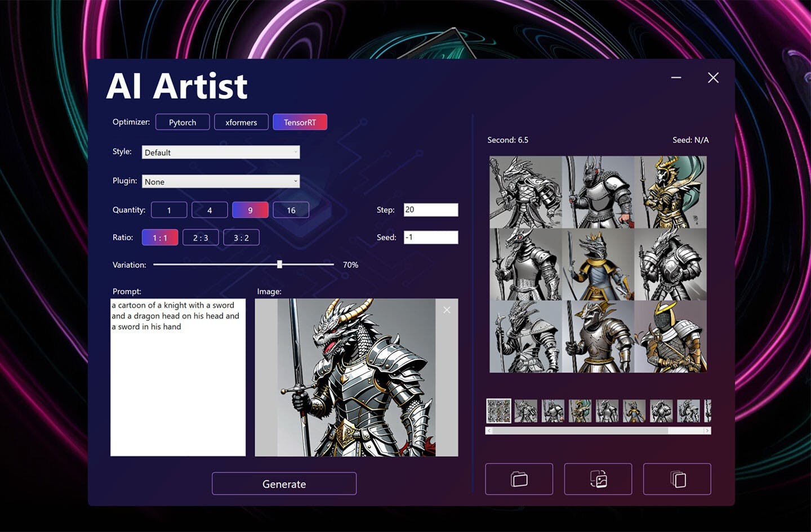
Task: Focus the Seed input field showing -1
Action: point(431,238)
